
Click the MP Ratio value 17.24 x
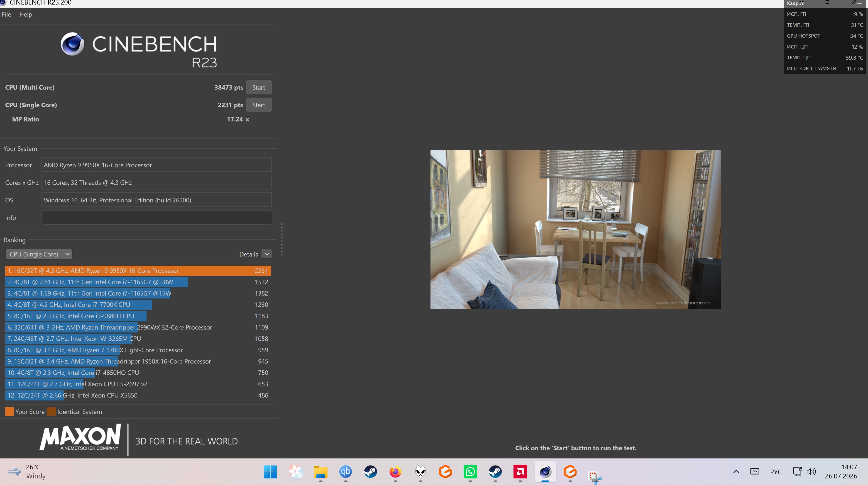coord(238,119)
